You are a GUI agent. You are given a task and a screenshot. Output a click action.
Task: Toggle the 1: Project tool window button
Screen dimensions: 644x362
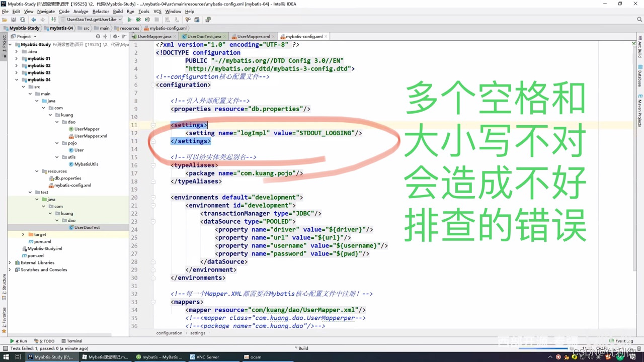4,46
